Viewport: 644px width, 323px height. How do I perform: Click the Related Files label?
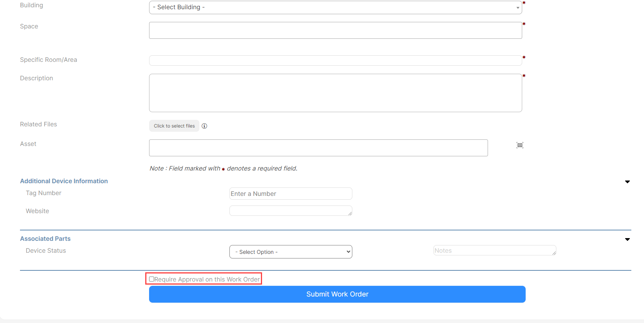[x=38, y=124]
